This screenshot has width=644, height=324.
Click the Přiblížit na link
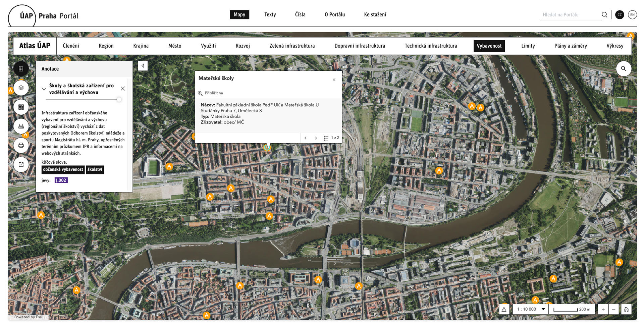tap(213, 93)
